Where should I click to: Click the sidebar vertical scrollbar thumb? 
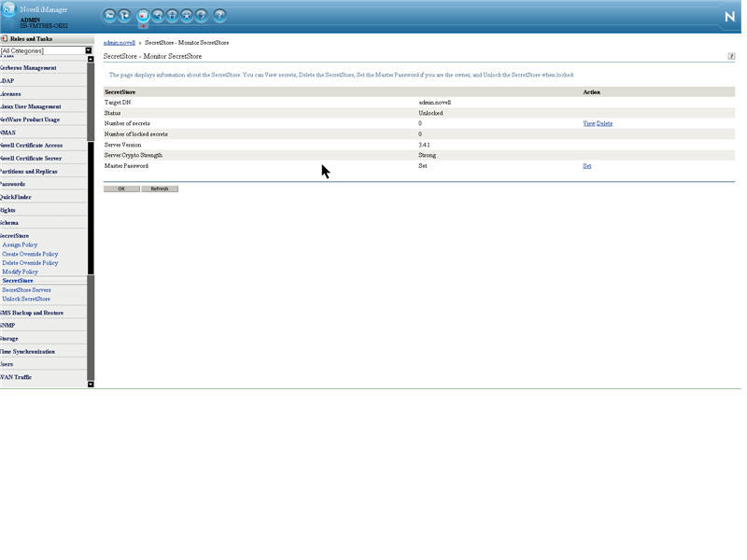coord(91,207)
